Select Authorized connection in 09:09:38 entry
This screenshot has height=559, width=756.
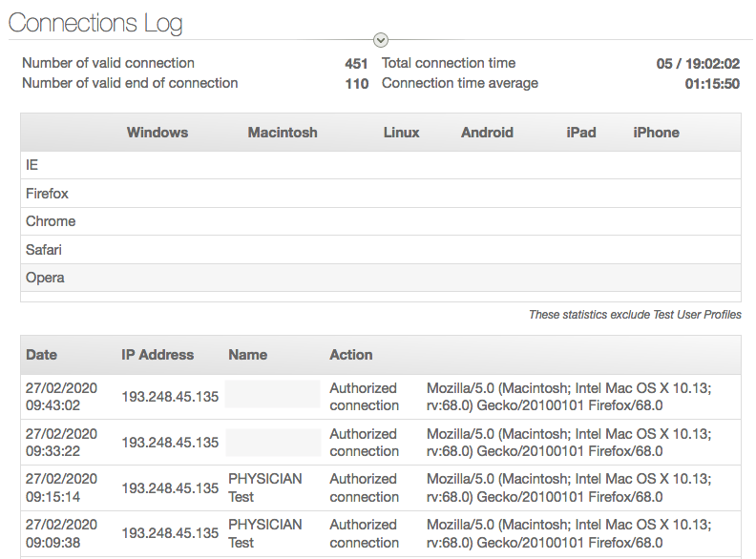(364, 533)
